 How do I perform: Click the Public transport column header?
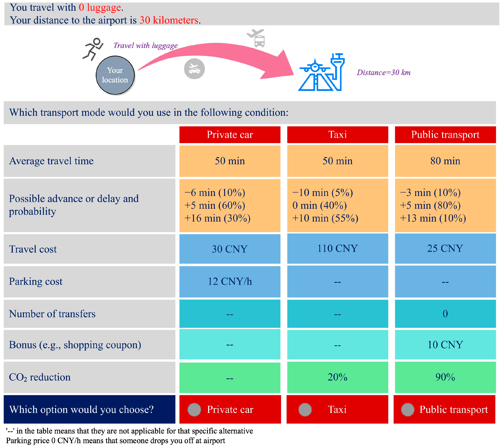pyautogui.click(x=445, y=135)
